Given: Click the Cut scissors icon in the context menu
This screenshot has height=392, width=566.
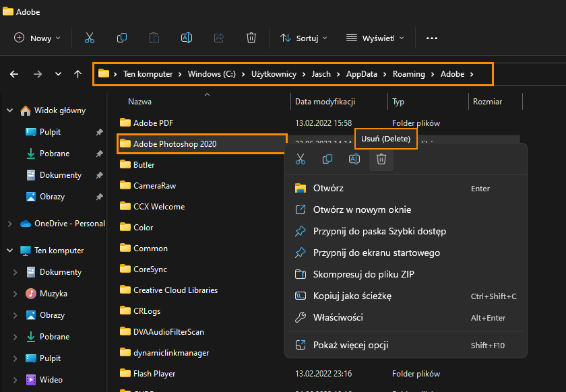Looking at the screenshot, I should click(x=301, y=159).
